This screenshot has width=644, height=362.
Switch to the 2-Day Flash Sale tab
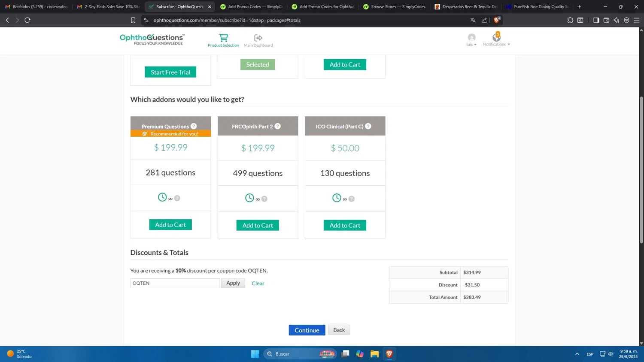point(108,6)
